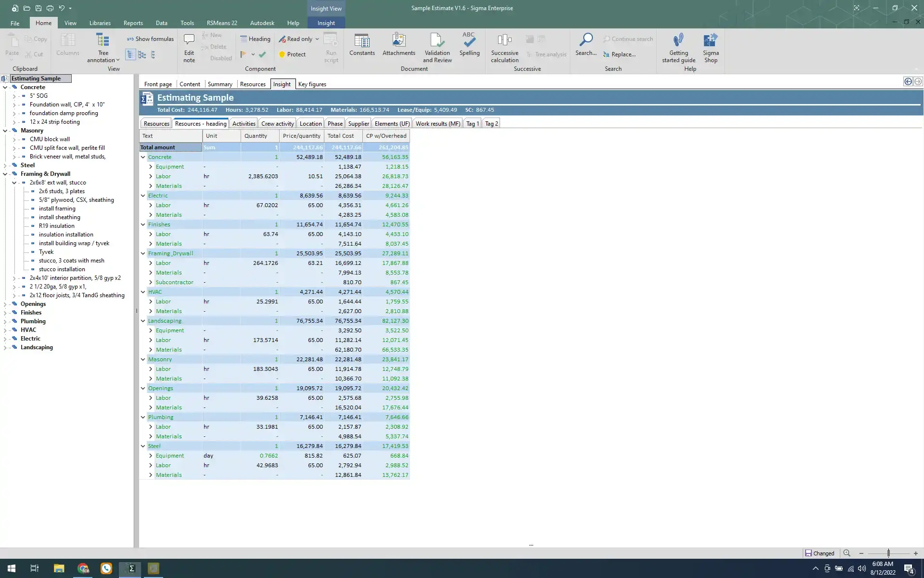The image size is (924, 578).
Task: Open the Reports ribbon tab
Action: tap(133, 23)
